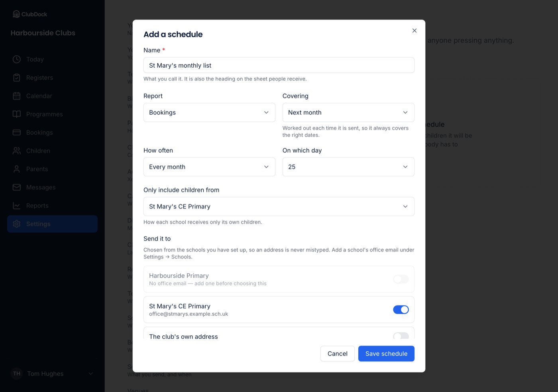Click the Children people icon

17,151
